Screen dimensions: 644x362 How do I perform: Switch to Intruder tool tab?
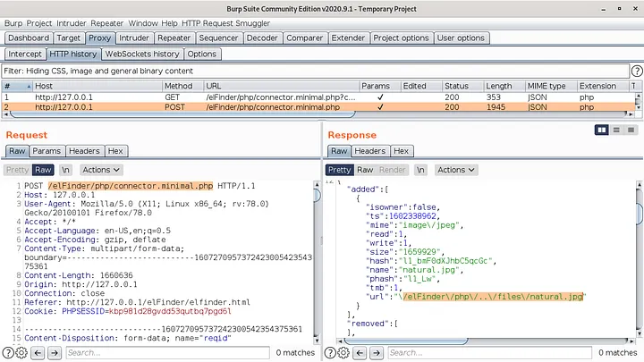click(x=134, y=38)
